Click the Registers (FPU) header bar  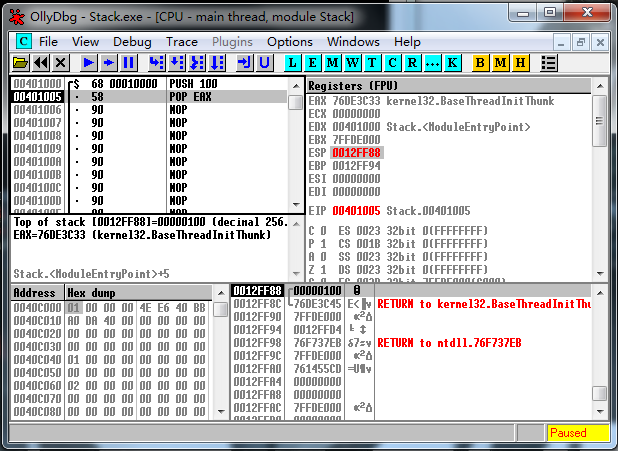click(449, 86)
